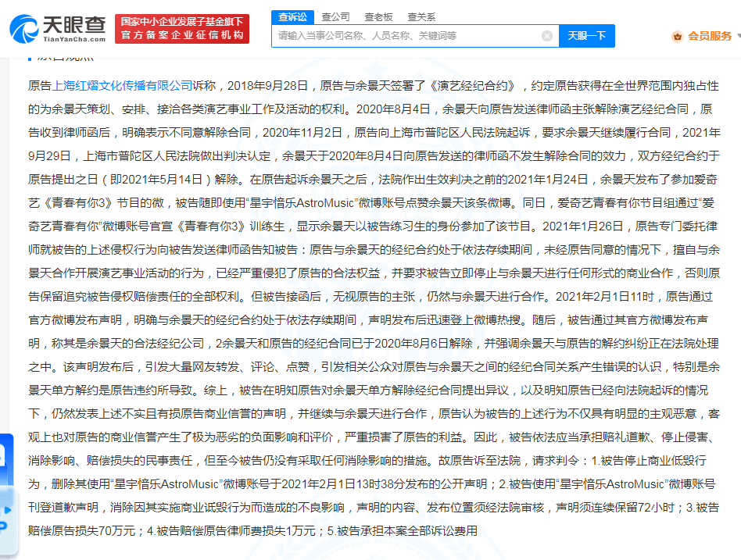Click the red 官方备案企业征信机构 banner
The image size is (741, 560).
pyautogui.click(x=182, y=29)
